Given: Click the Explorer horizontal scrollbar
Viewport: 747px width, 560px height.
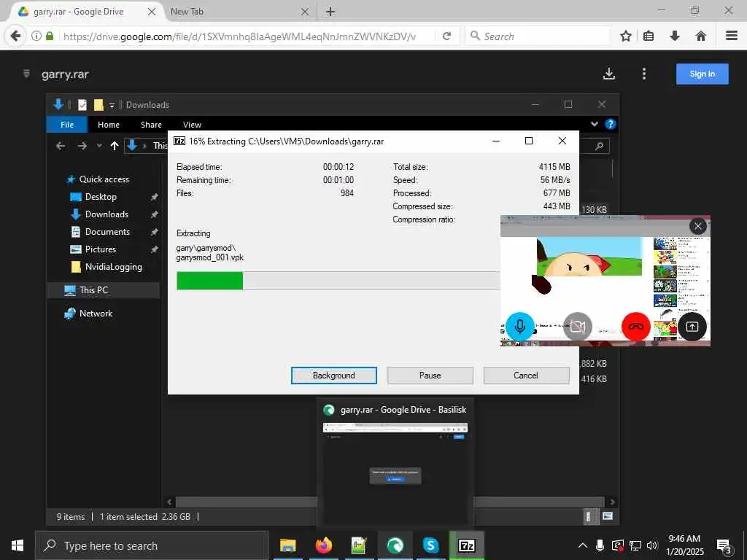Looking at the screenshot, I should (x=391, y=502).
